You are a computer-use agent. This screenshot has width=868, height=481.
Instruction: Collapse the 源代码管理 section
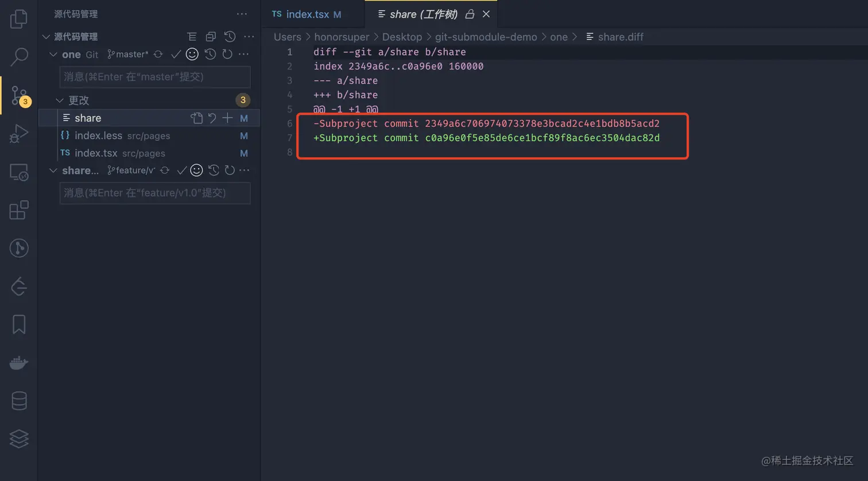(x=46, y=37)
